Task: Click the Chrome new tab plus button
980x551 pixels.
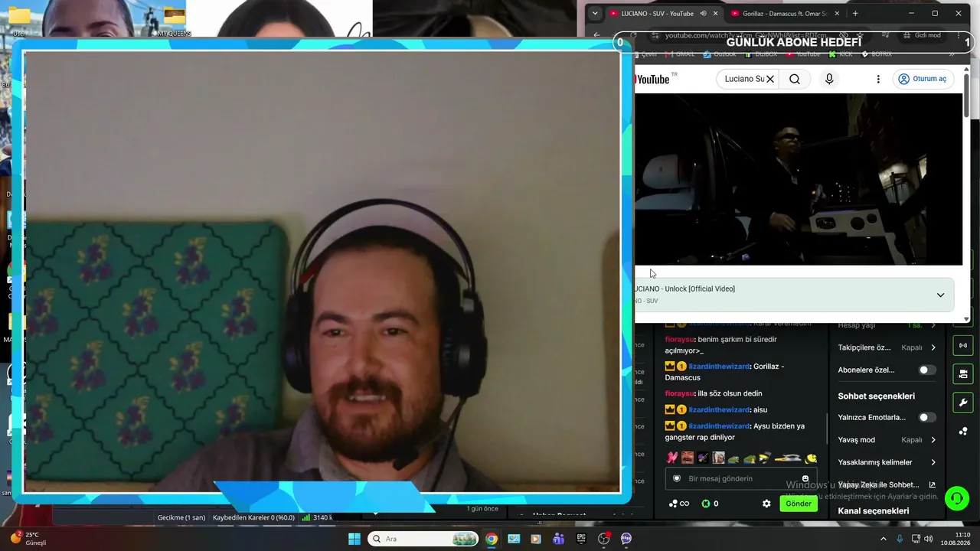Action: click(855, 13)
